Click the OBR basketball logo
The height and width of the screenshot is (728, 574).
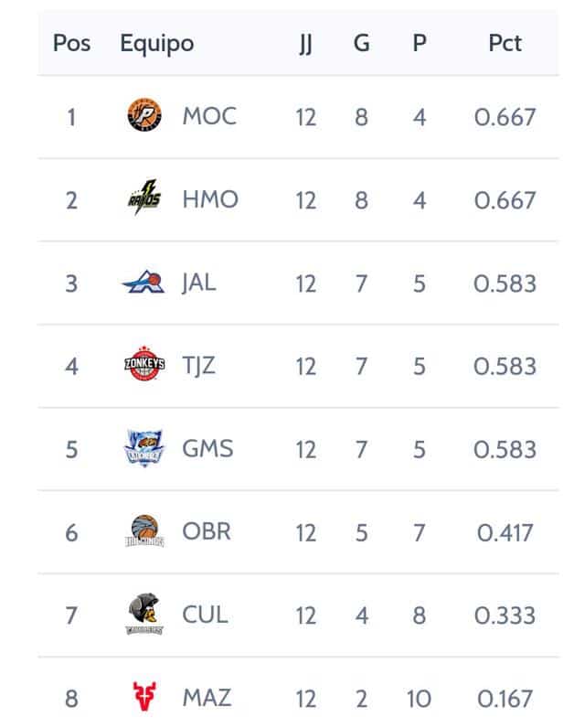point(144,530)
